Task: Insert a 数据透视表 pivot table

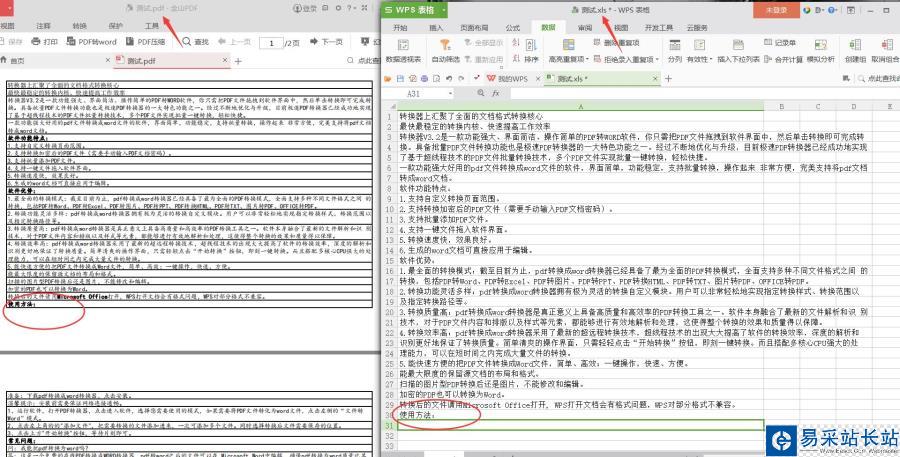Action: (404, 51)
